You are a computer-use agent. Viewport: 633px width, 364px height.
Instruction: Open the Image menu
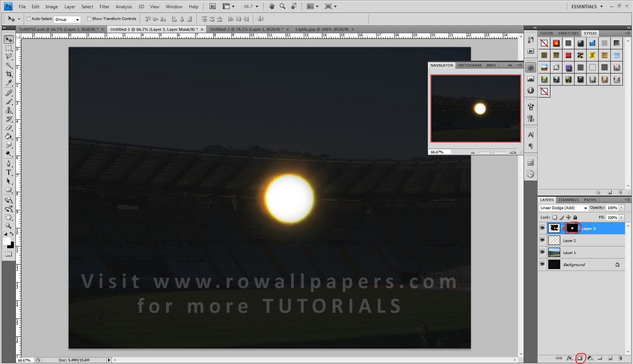pos(51,7)
